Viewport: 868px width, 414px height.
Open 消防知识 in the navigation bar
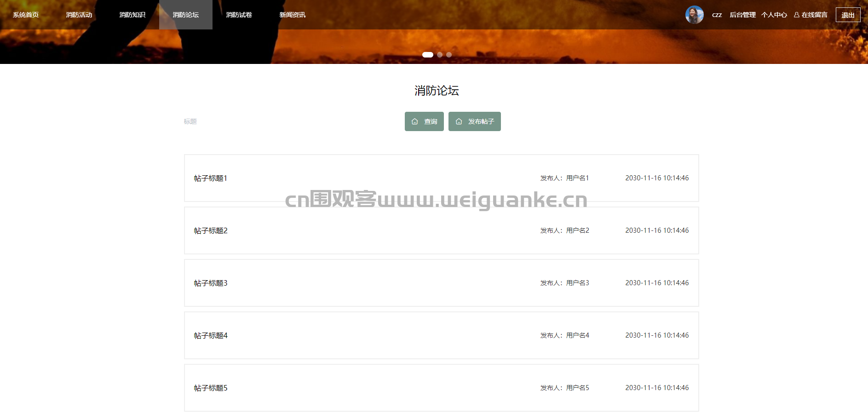click(132, 15)
